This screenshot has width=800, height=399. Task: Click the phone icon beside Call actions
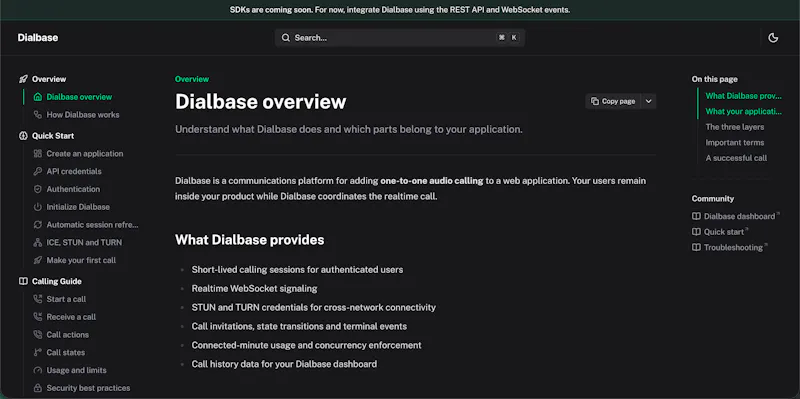click(38, 335)
